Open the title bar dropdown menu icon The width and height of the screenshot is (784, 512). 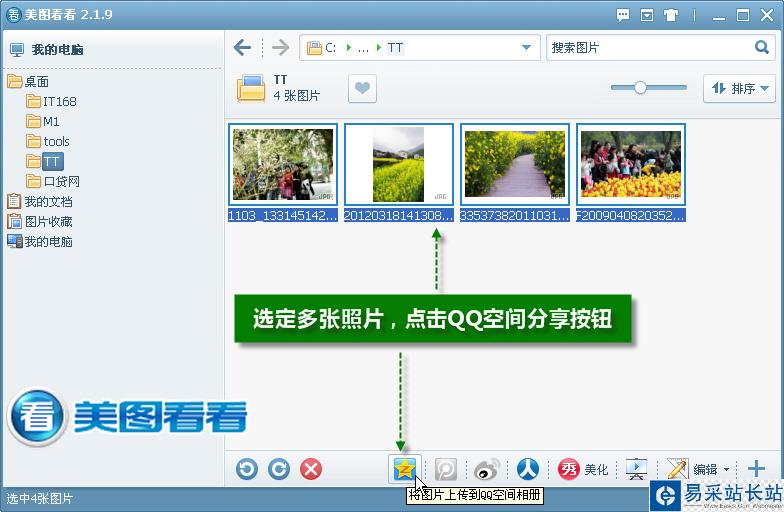tap(646, 16)
